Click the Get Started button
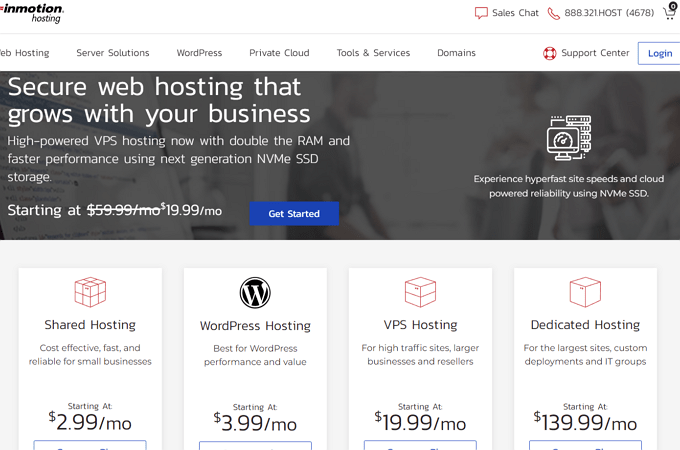The image size is (680, 450). click(x=294, y=213)
